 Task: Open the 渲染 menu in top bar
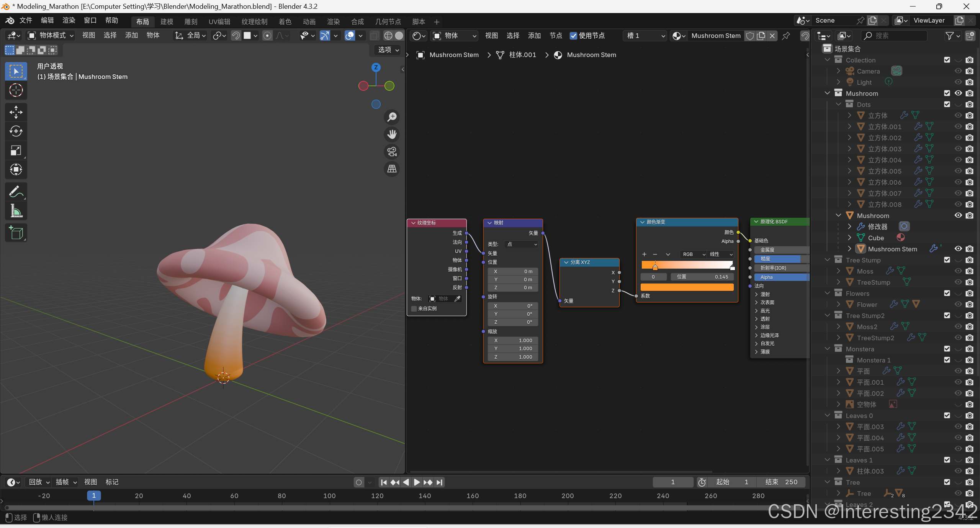click(x=69, y=20)
